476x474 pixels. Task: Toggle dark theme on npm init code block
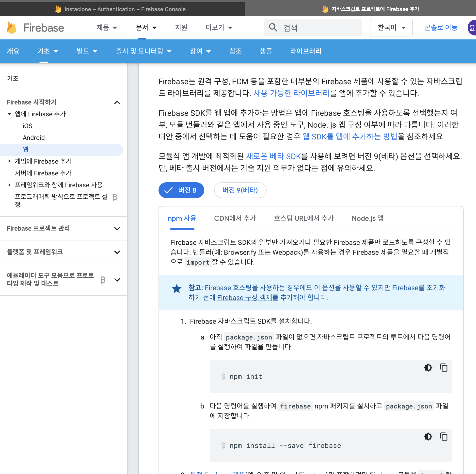428,368
